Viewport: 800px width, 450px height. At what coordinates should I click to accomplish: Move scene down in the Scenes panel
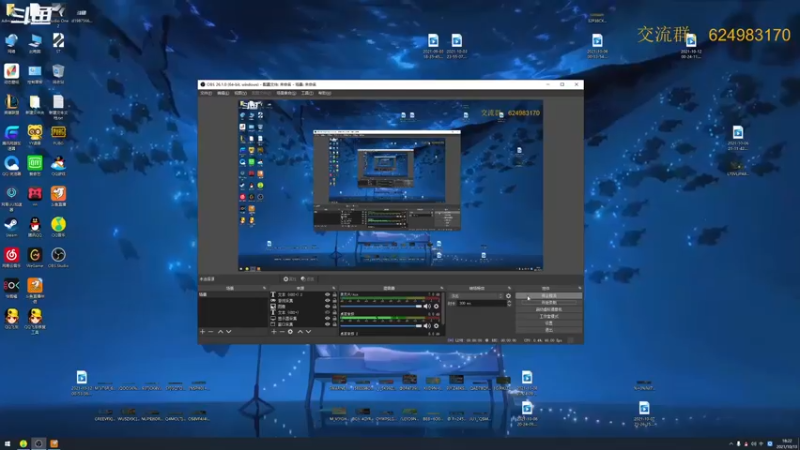coord(229,332)
